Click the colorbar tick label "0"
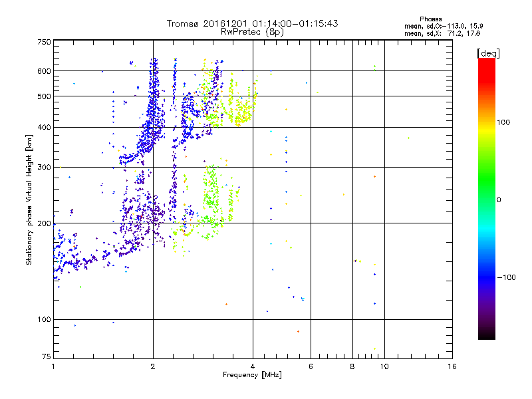The width and height of the screenshot is (532, 399). point(499,200)
